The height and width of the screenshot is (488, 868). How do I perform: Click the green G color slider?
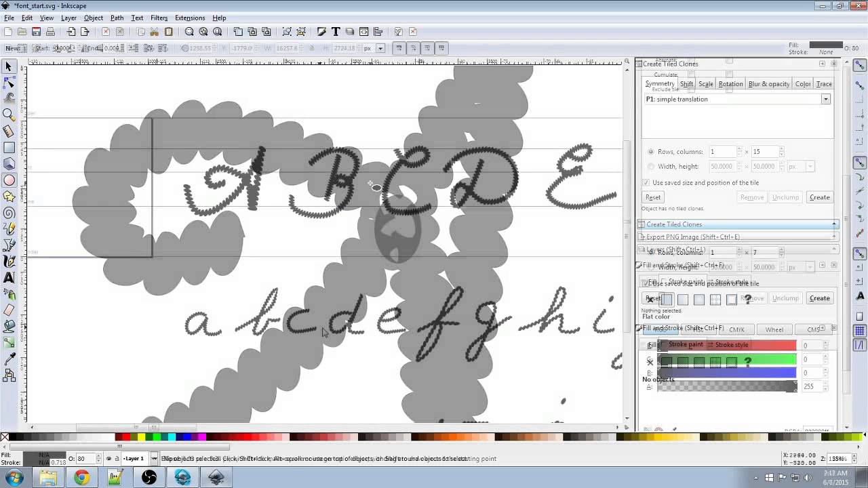(727, 359)
